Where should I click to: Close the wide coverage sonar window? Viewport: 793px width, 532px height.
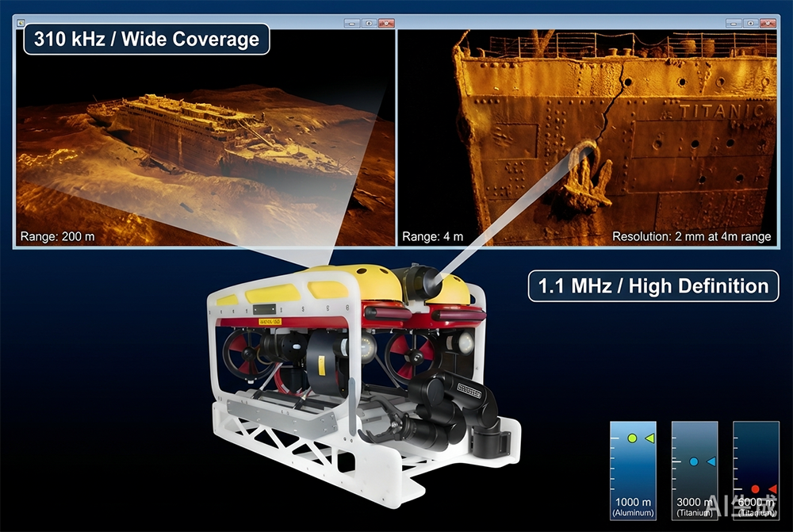(x=387, y=24)
